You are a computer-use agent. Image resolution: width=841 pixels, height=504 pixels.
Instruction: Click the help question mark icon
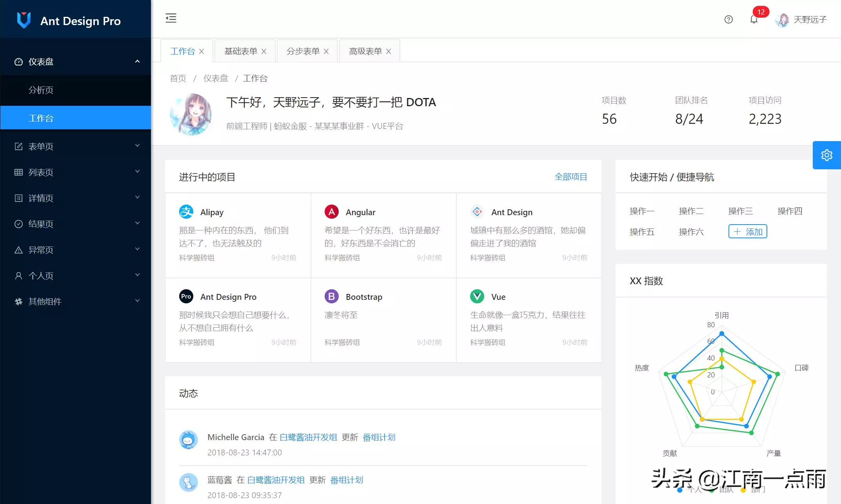point(728,19)
